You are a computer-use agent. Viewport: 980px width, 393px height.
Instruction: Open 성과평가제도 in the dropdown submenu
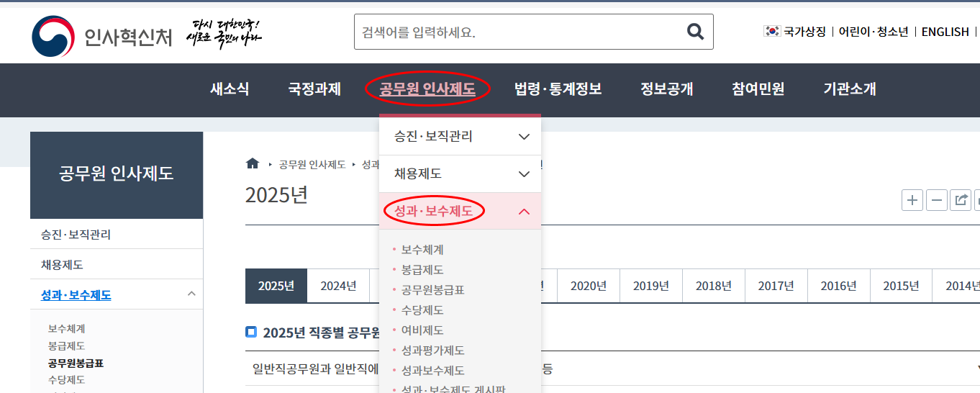(433, 351)
